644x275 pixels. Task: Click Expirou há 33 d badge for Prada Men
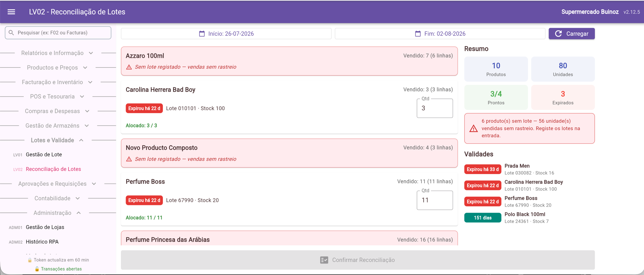point(483,169)
